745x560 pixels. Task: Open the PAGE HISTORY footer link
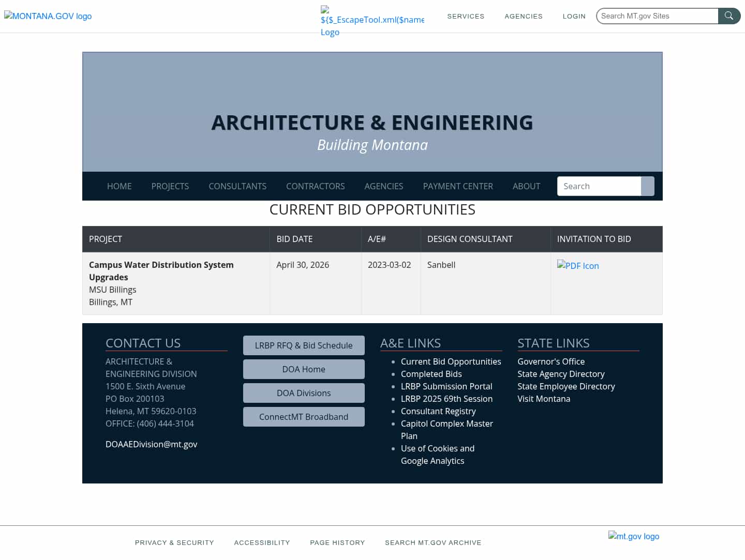coord(337,542)
